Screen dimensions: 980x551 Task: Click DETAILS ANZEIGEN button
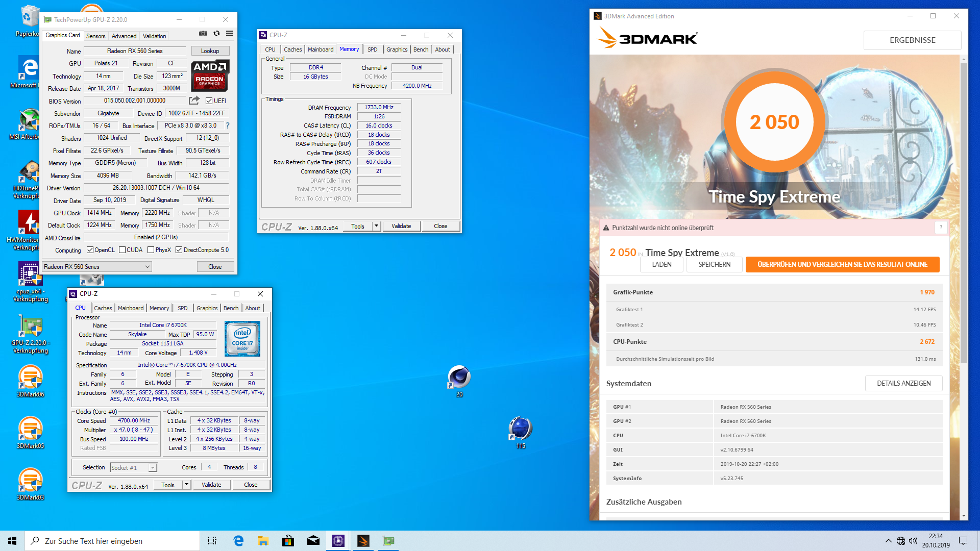point(903,383)
